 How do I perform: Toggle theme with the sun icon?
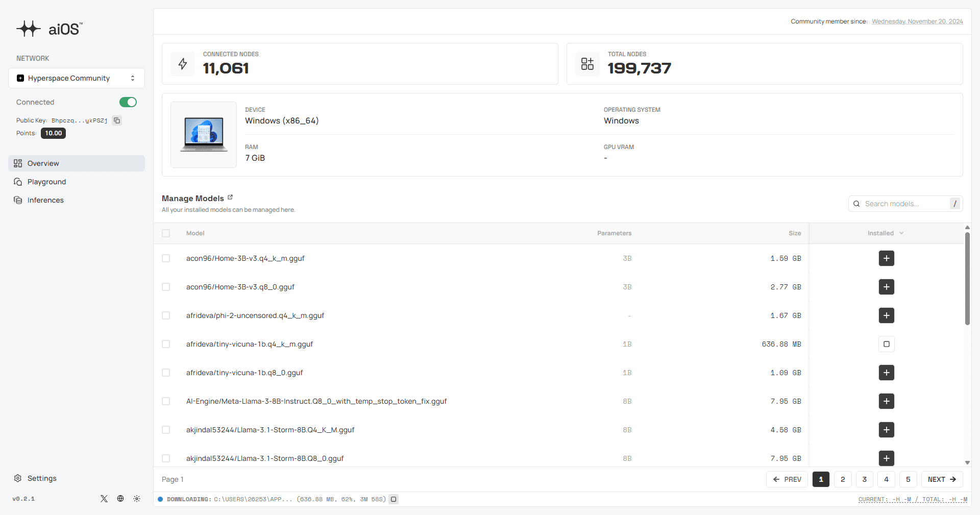(x=137, y=499)
